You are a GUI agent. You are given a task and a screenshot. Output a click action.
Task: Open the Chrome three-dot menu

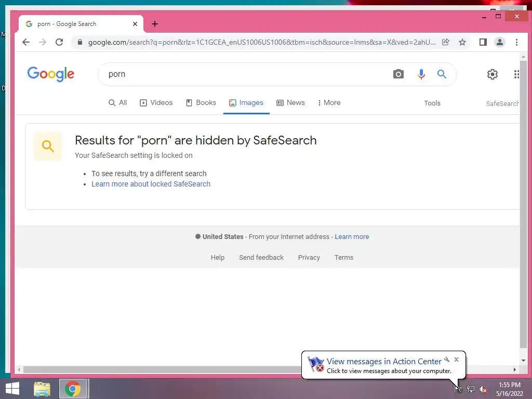coord(516,42)
